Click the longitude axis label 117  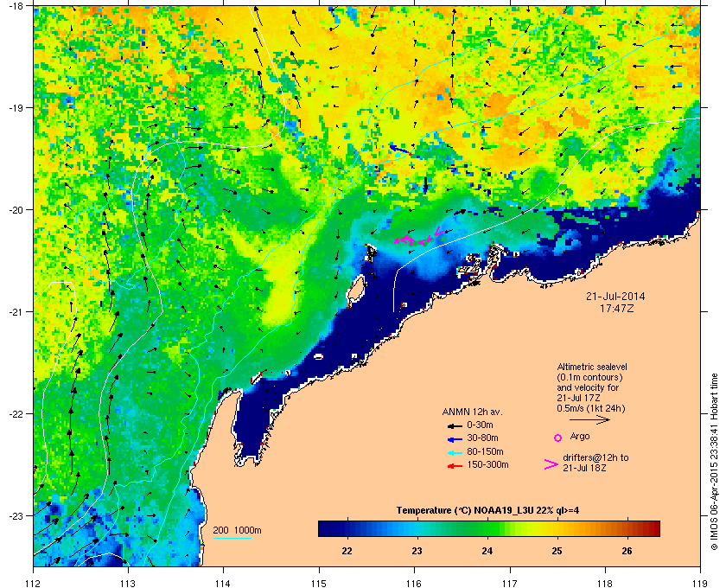point(510,584)
